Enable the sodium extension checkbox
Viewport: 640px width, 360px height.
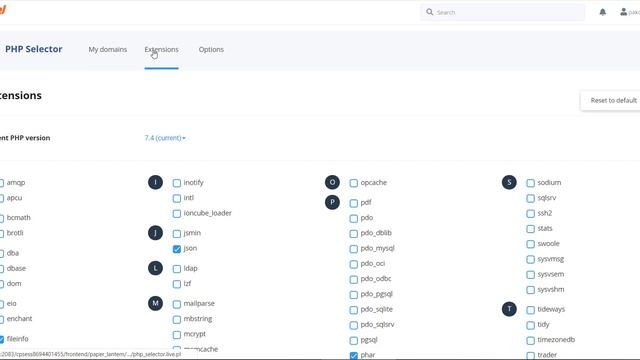coord(530,183)
